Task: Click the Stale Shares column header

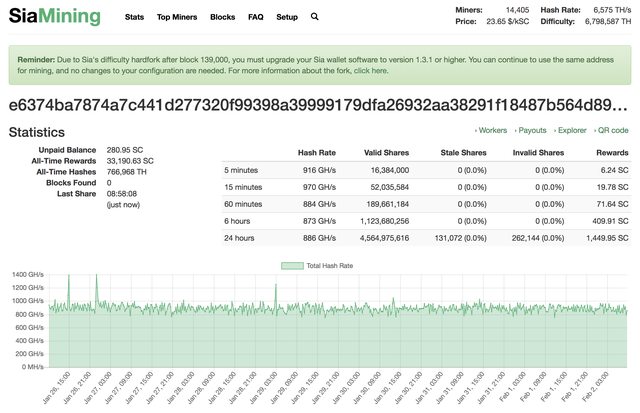Action: [463, 153]
